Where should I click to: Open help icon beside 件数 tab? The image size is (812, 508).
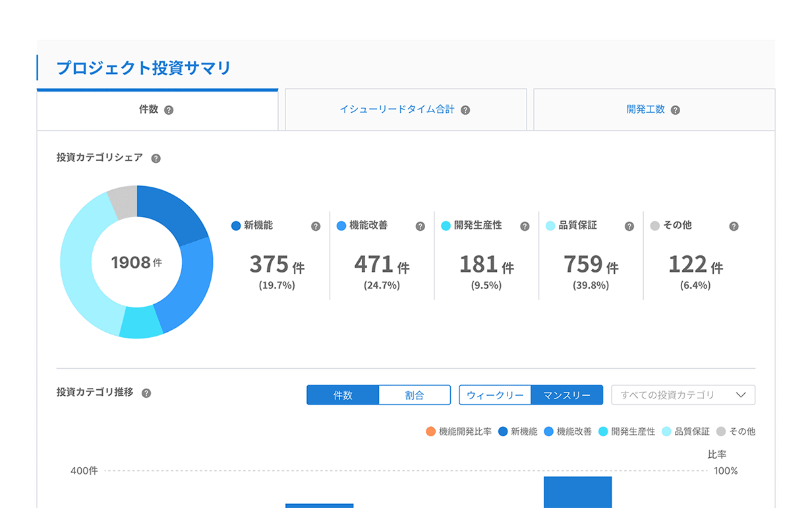click(x=169, y=110)
